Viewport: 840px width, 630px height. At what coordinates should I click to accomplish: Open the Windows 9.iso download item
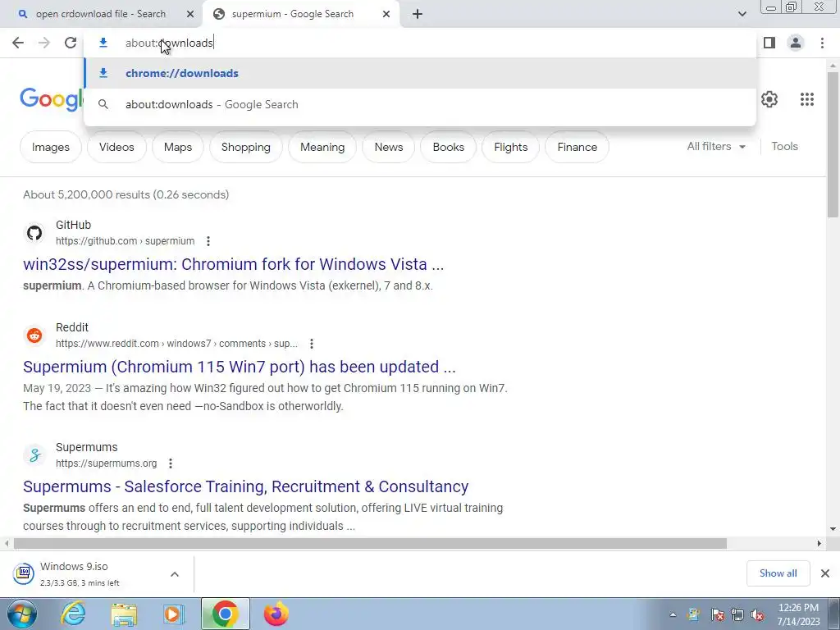(x=80, y=573)
